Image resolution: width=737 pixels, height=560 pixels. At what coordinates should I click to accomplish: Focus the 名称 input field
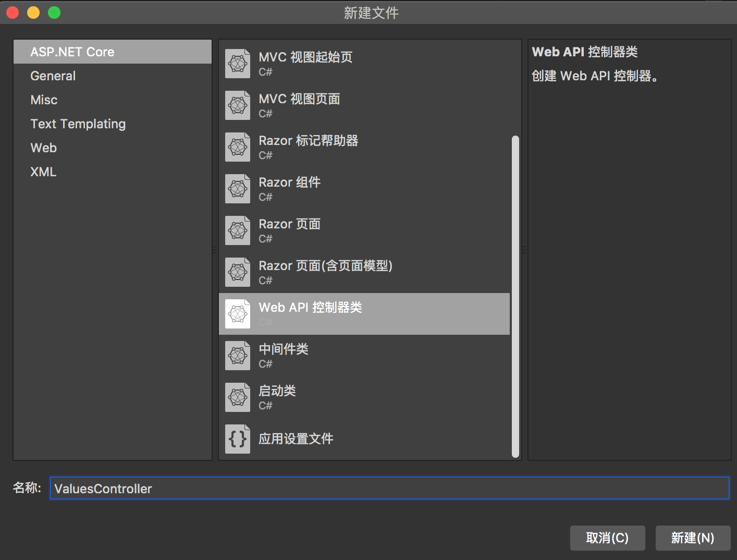coord(390,488)
